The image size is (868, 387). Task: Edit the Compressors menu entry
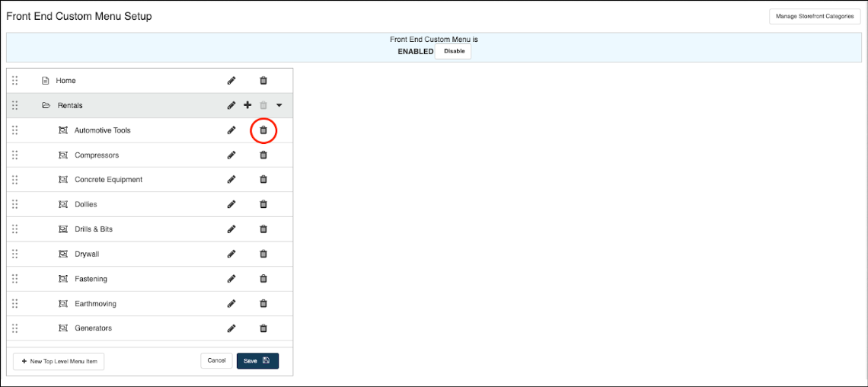(x=231, y=155)
